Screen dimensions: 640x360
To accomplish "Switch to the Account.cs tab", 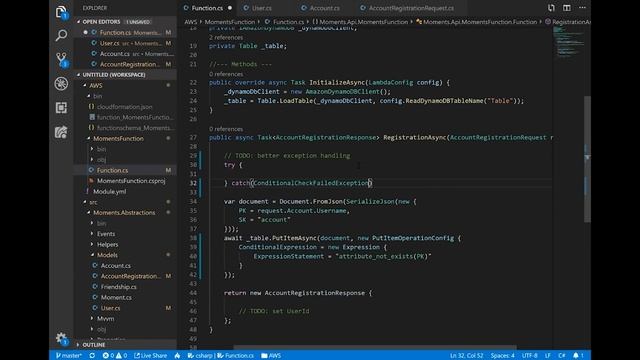I will point(324,8).
